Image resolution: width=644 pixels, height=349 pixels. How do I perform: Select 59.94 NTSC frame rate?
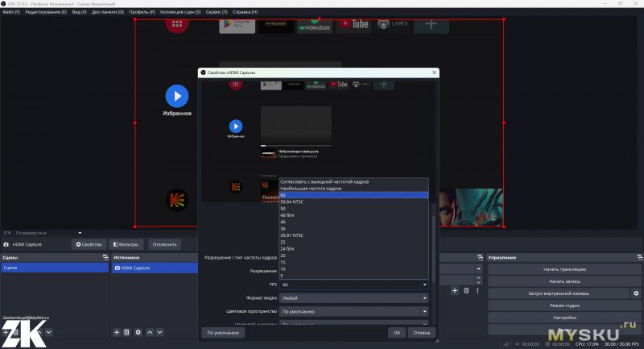[353, 202]
